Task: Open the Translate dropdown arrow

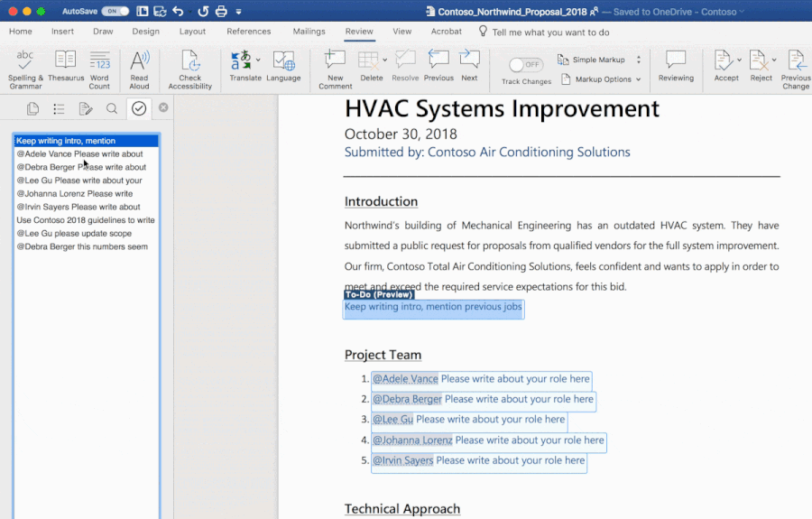Action: click(x=258, y=60)
